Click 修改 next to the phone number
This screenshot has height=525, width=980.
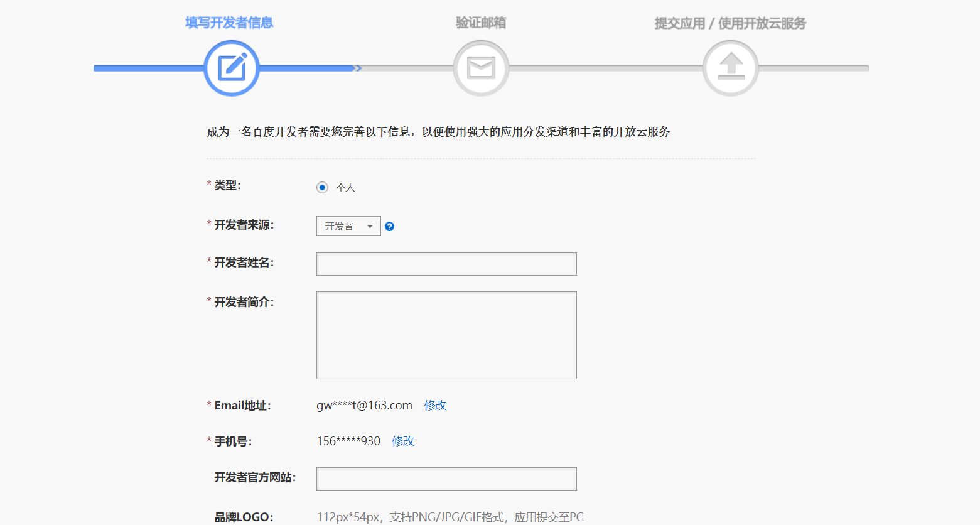pyautogui.click(x=402, y=441)
